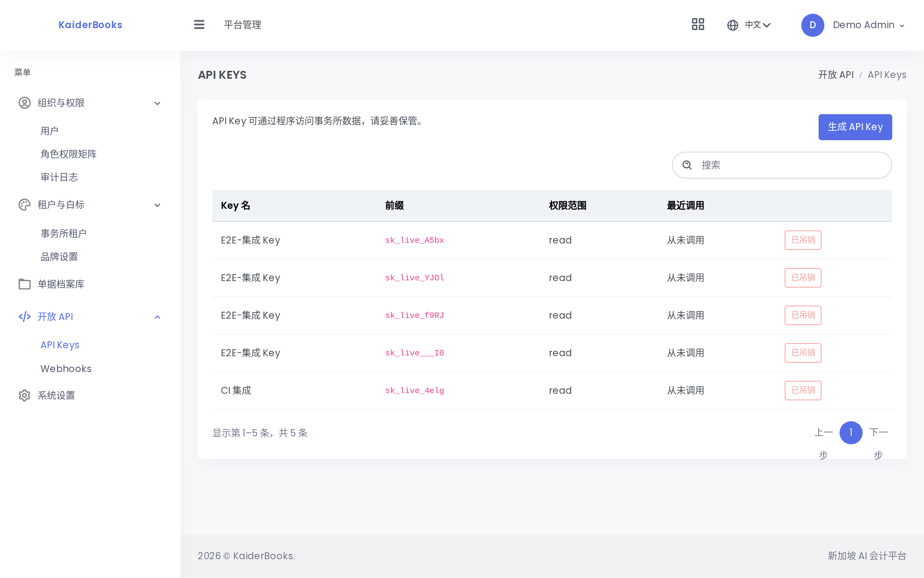Click the globe language icon
The width and height of the screenshot is (924, 578).
(732, 25)
